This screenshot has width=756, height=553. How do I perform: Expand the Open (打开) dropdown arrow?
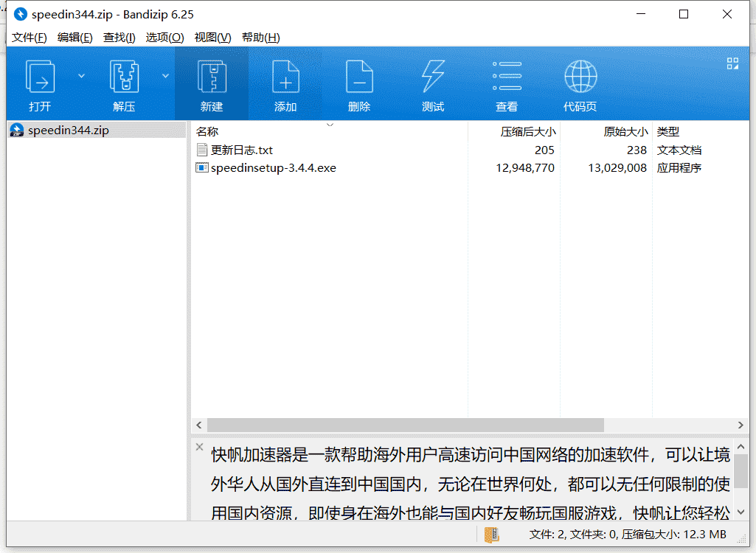(x=81, y=76)
